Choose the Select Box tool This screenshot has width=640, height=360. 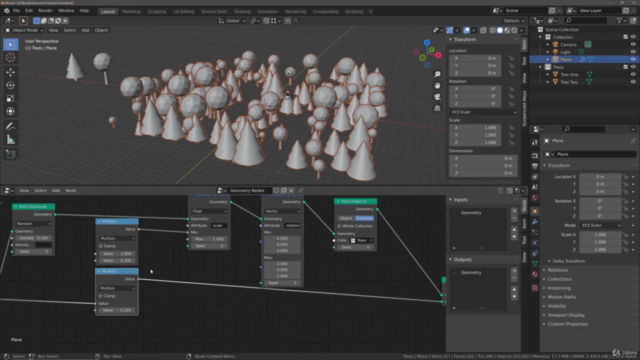click(x=11, y=44)
